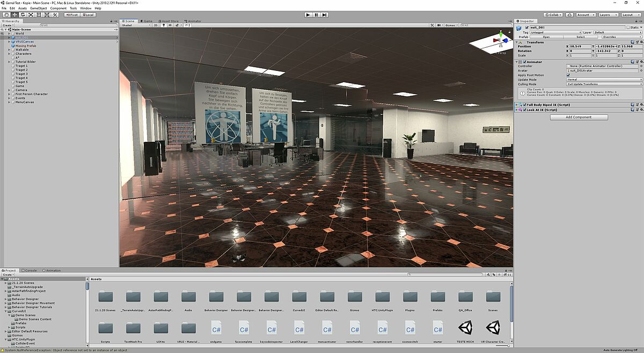This screenshot has width=644, height=353.
Task: Disable Apply Root Motion in Animator
Action: point(568,75)
